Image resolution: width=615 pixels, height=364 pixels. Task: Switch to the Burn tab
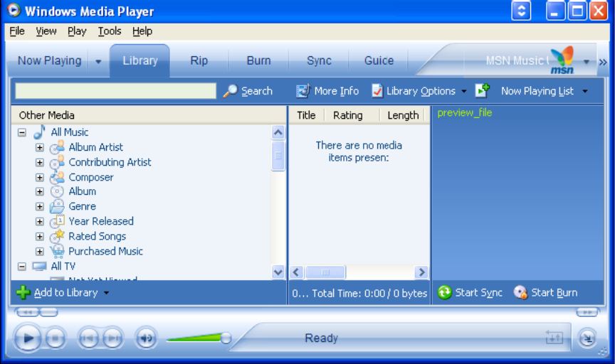[x=258, y=60]
